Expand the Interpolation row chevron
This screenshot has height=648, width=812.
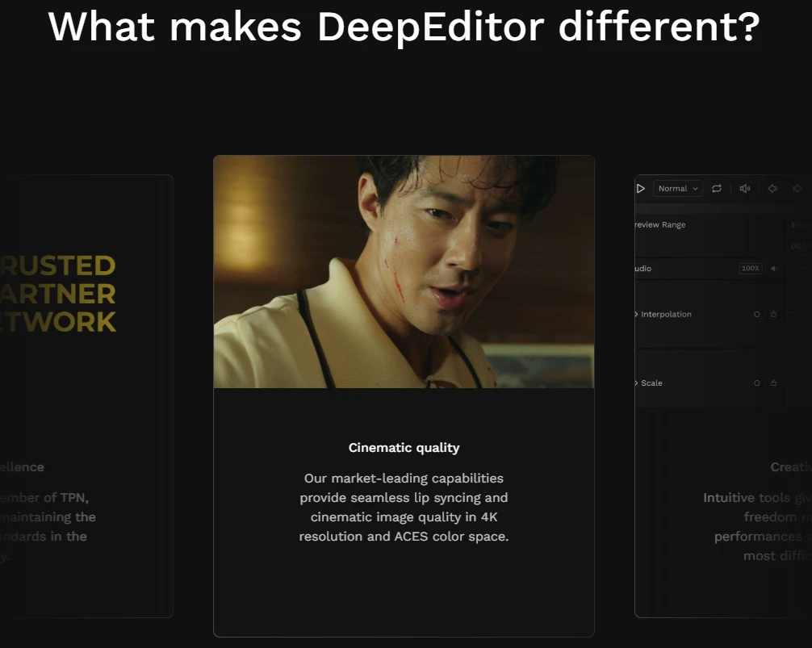pyautogui.click(x=637, y=315)
